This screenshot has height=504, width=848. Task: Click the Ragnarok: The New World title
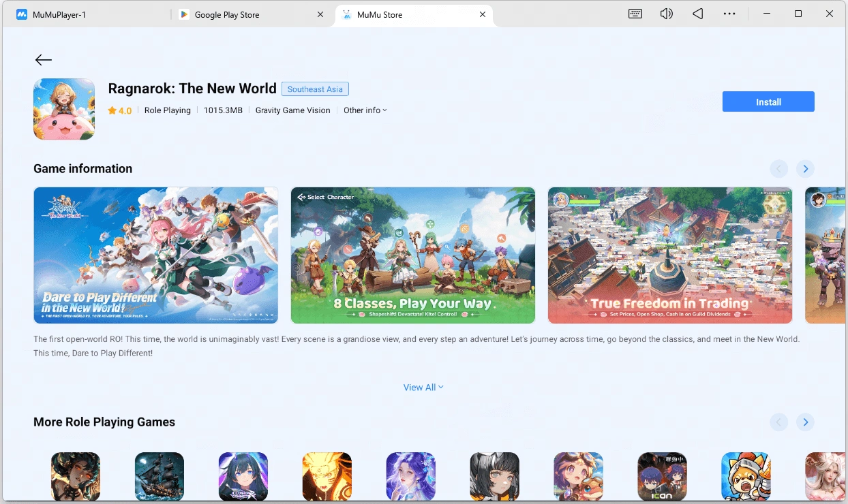point(192,89)
